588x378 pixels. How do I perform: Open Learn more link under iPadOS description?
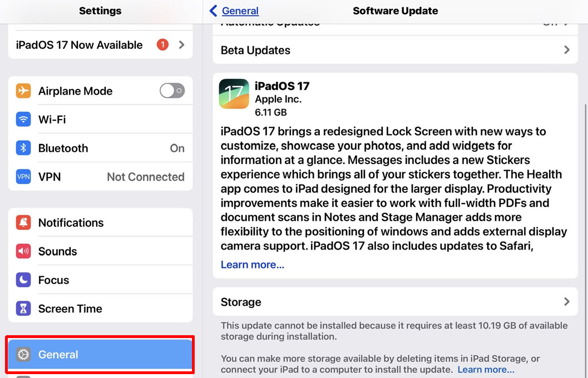(x=253, y=265)
